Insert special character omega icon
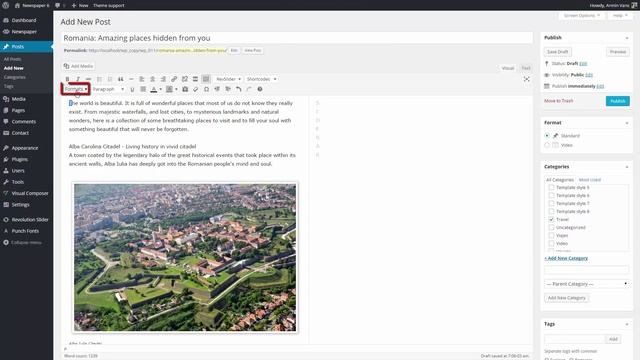The image size is (640, 360). 206,89
